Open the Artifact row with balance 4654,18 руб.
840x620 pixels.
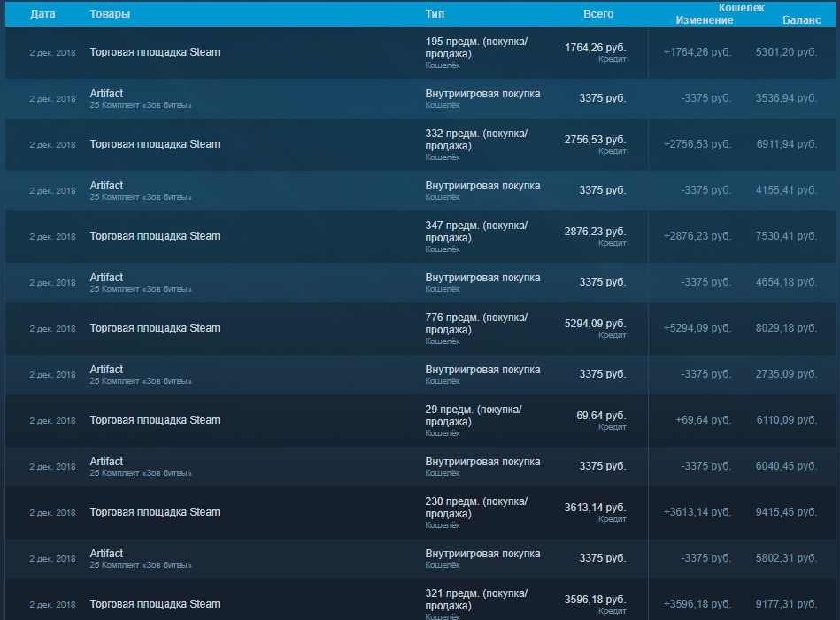(x=106, y=278)
